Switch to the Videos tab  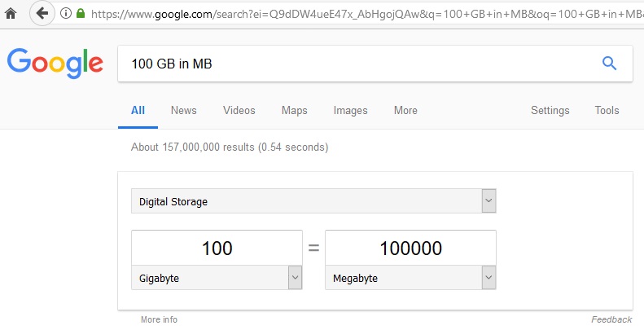tap(239, 110)
